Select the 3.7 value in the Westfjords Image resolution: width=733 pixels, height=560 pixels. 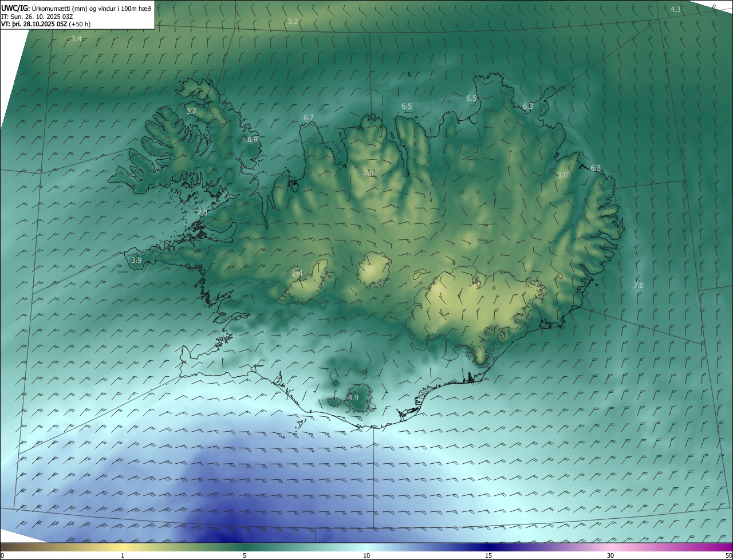[191, 111]
